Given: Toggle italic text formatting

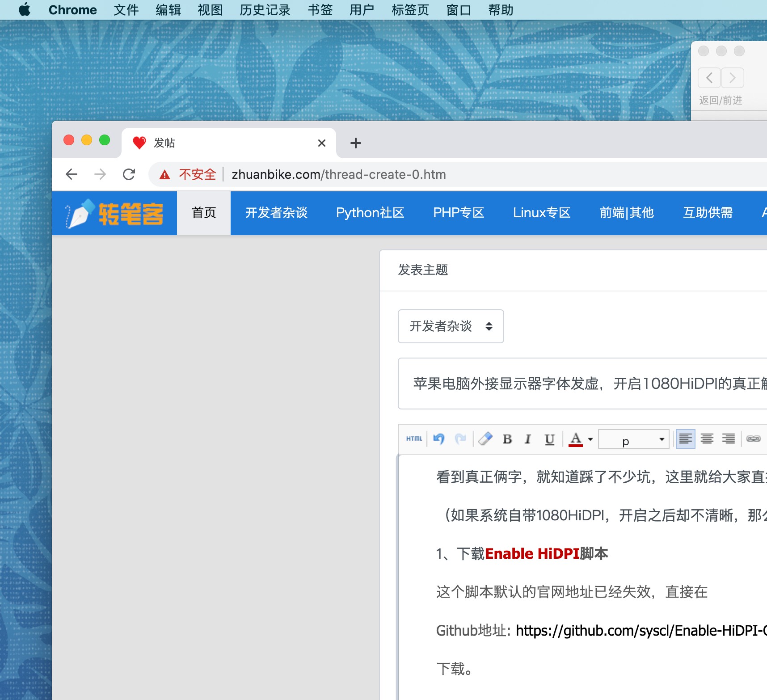Looking at the screenshot, I should pyautogui.click(x=528, y=439).
